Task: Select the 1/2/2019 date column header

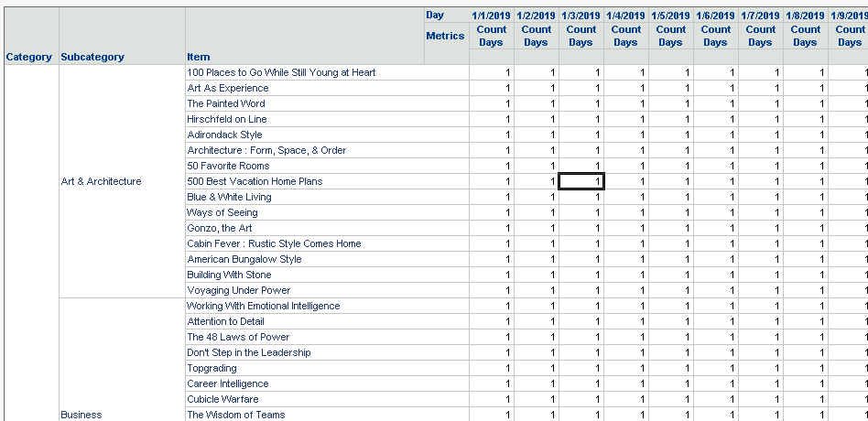Action: pyautogui.click(x=536, y=16)
